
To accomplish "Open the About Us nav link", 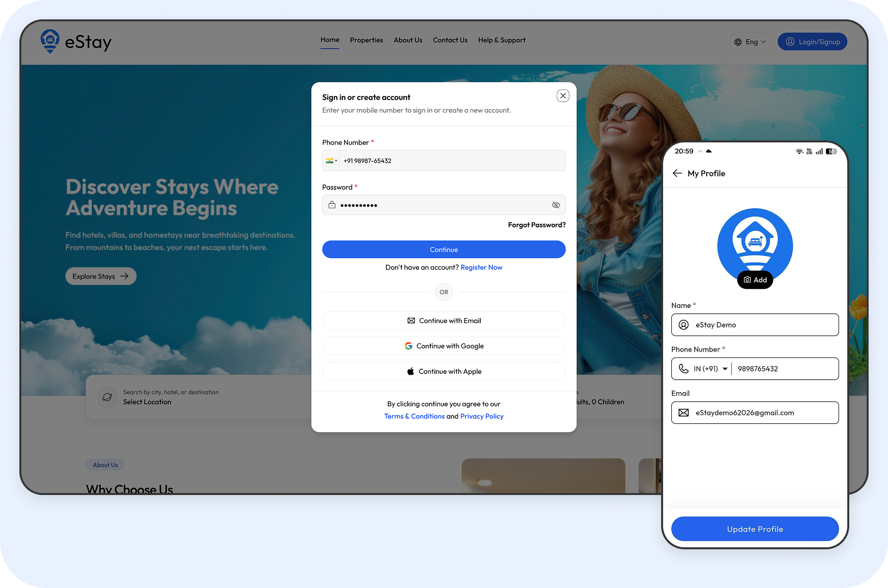I will [x=408, y=40].
